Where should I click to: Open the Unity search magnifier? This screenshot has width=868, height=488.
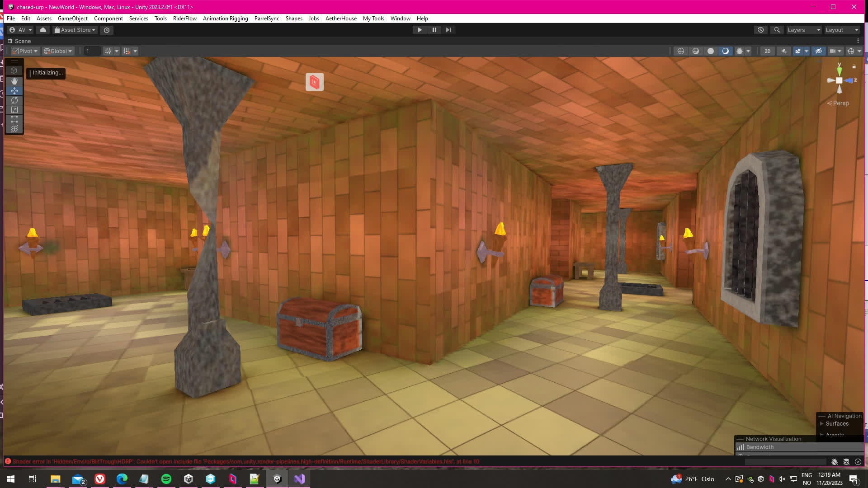tap(777, 30)
